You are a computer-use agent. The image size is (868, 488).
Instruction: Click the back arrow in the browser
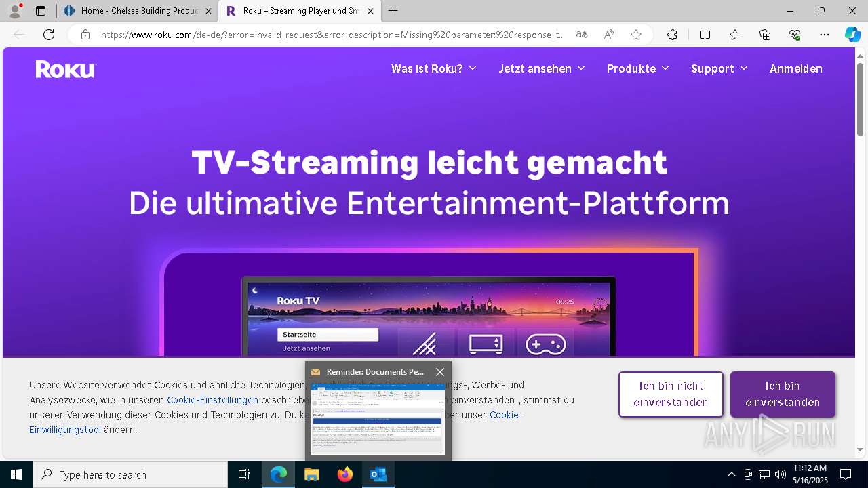19,35
